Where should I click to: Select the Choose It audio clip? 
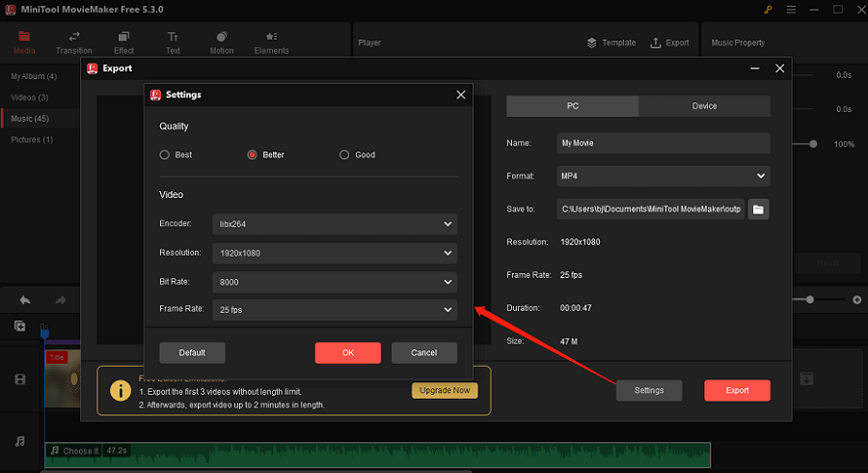377,455
